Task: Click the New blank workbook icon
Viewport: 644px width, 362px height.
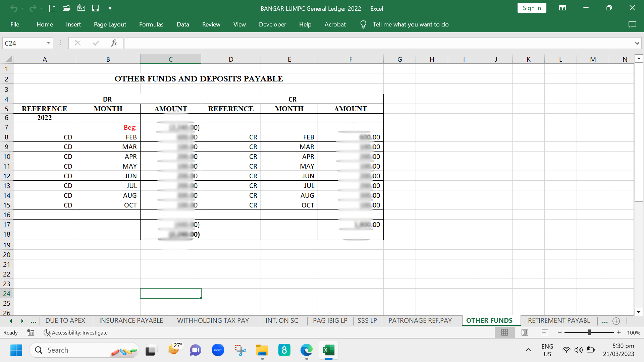Action: [x=52, y=8]
